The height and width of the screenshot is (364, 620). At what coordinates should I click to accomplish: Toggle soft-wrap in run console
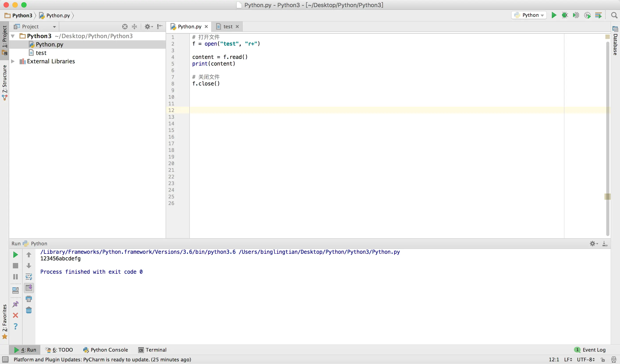[x=29, y=277]
